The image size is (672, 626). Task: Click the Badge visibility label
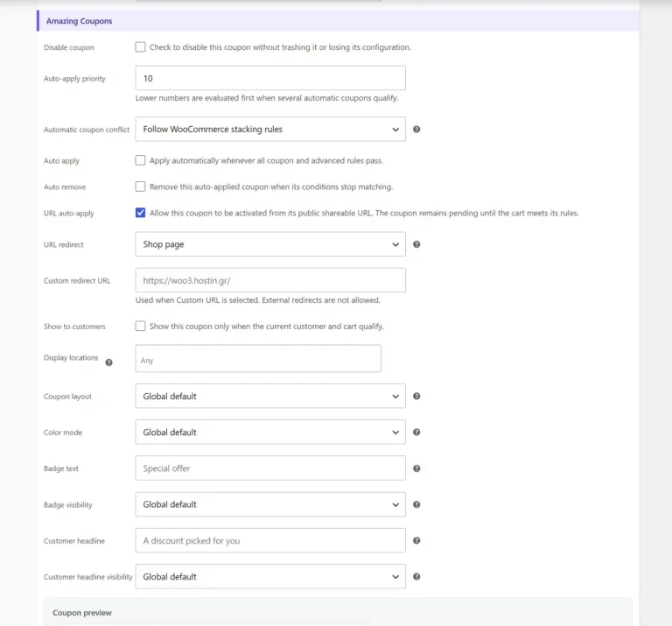pos(67,505)
